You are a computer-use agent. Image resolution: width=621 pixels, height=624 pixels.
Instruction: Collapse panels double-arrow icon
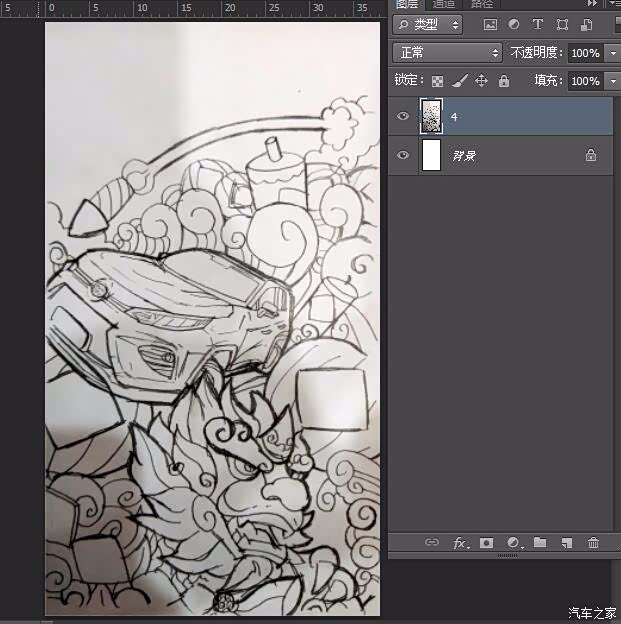tap(592, 3)
